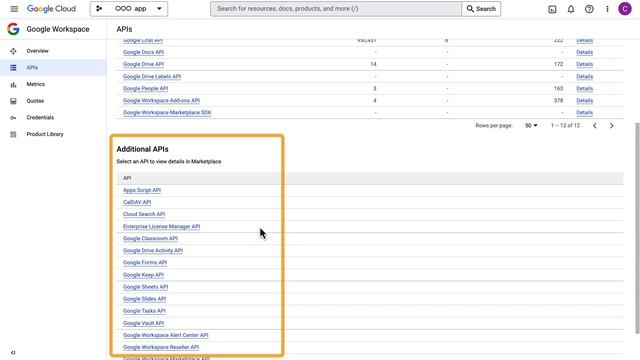Open the Google Vault API link

[143, 323]
